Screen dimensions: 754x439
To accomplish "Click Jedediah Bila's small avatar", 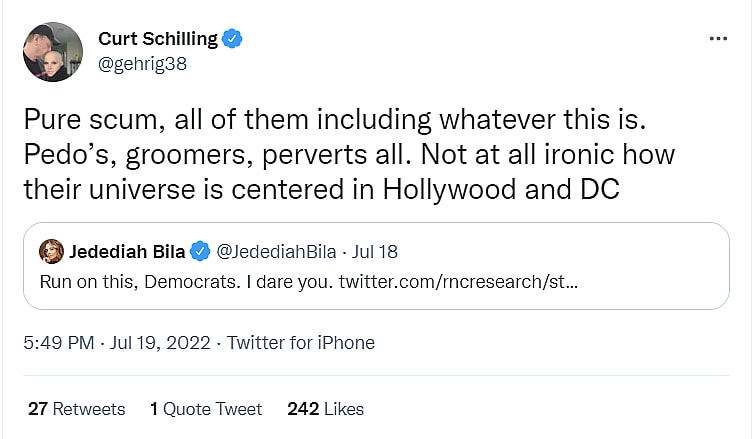I will tap(52, 251).
